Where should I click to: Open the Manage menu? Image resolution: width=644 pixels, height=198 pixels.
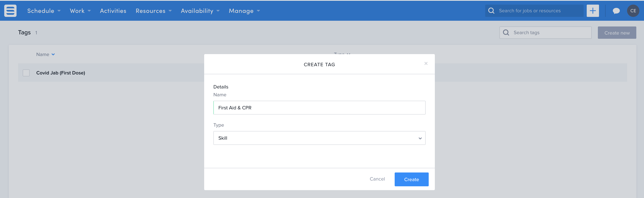pos(244,11)
